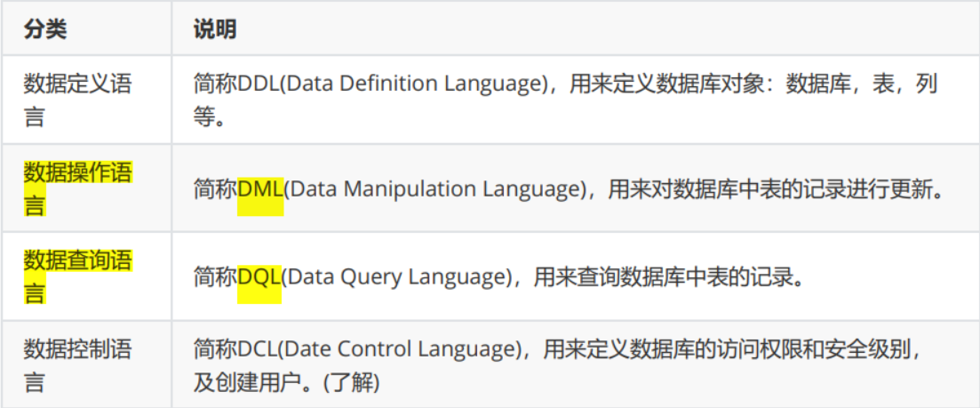The width and height of the screenshot is (980, 408).
Task: Click the 说明 column header
Action: [215, 30]
